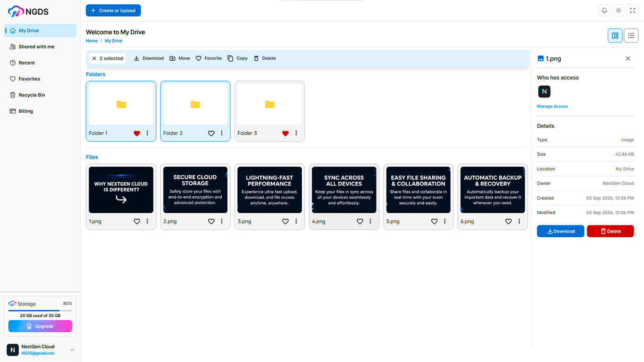The width and height of the screenshot is (644, 362).
Task: Switch to grid view layout
Action: point(615,35)
